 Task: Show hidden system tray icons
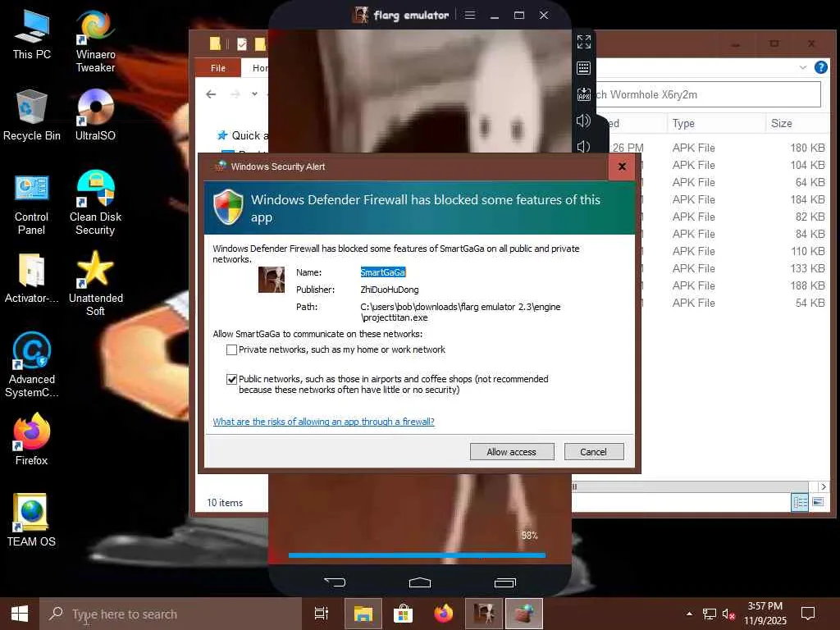pyautogui.click(x=689, y=614)
